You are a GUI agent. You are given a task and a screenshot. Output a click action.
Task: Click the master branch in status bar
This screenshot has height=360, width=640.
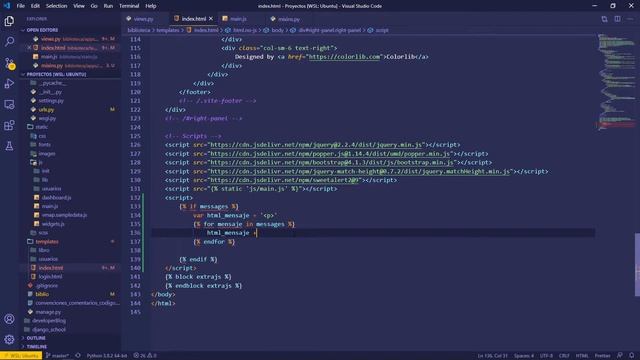click(x=57, y=356)
